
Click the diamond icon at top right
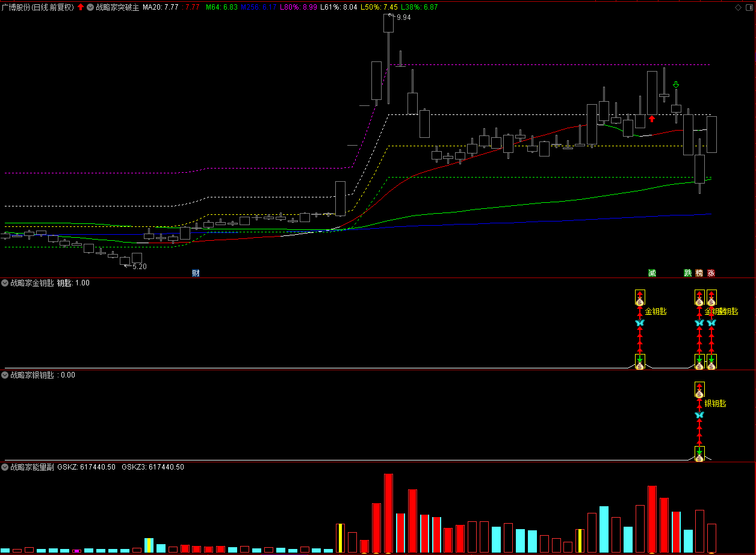pyautogui.click(x=738, y=8)
